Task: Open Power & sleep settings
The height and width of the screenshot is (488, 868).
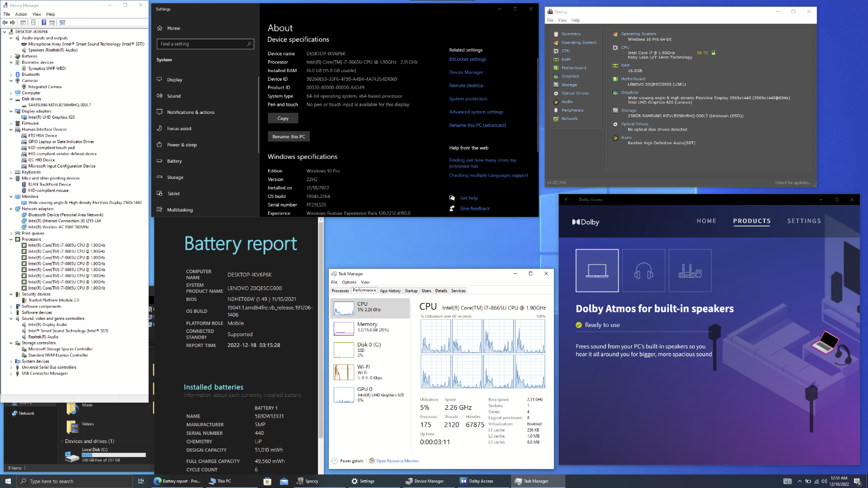Action: coord(182,145)
